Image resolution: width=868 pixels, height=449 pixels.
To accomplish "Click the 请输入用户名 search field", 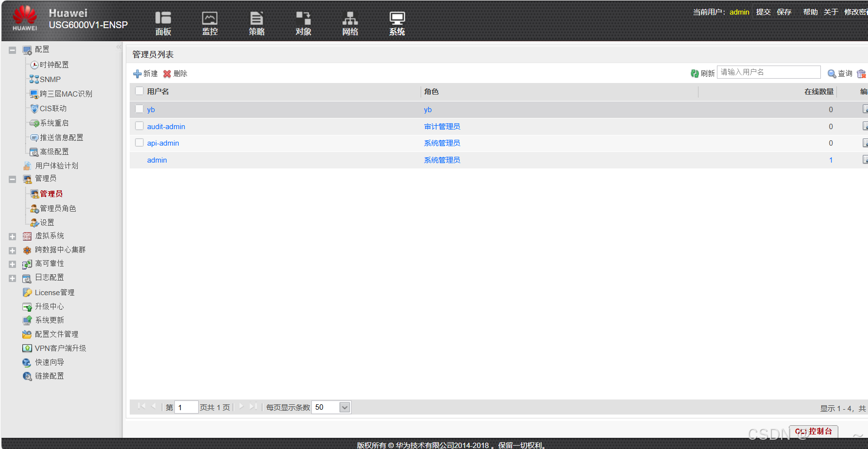I will pyautogui.click(x=769, y=72).
